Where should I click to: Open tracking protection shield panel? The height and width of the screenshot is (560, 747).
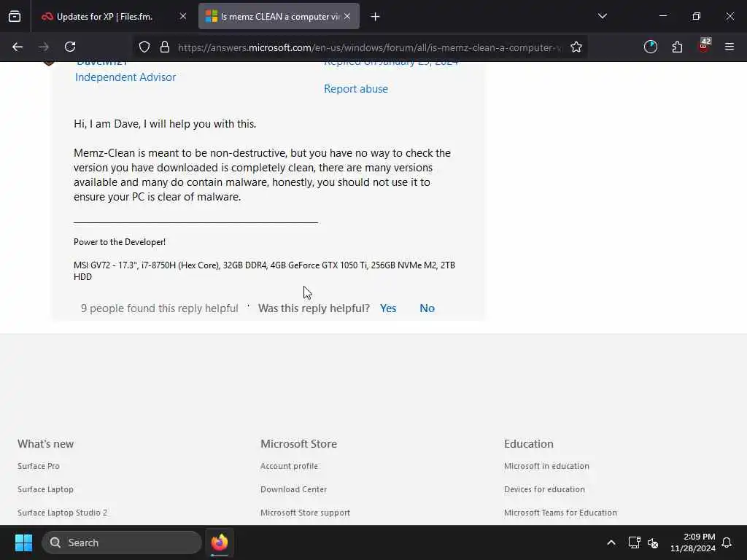tap(144, 47)
